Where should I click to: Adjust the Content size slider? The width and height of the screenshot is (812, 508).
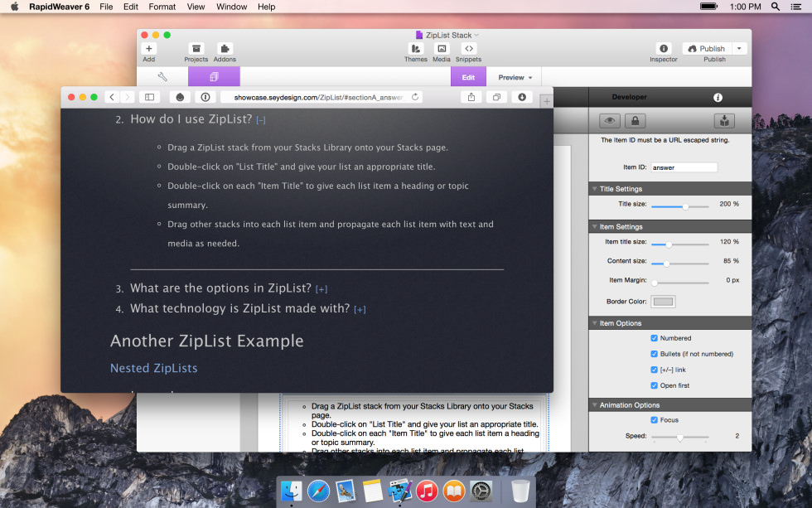tap(680, 264)
